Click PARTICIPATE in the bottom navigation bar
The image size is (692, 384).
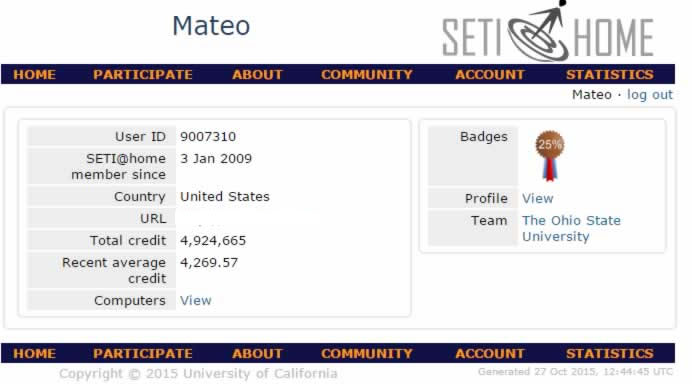click(143, 354)
